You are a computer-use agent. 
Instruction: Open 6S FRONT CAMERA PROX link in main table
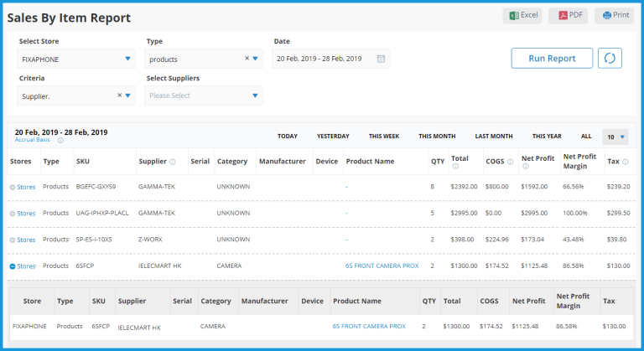[382, 266]
